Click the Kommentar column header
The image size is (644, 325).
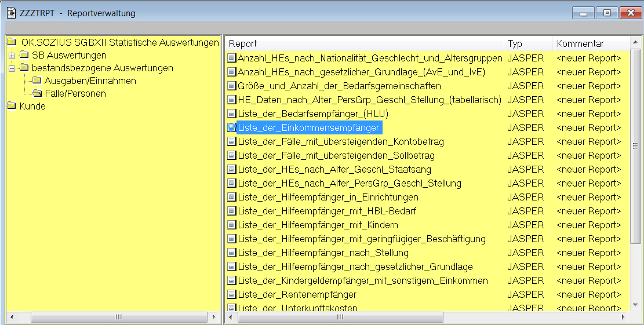(588, 43)
